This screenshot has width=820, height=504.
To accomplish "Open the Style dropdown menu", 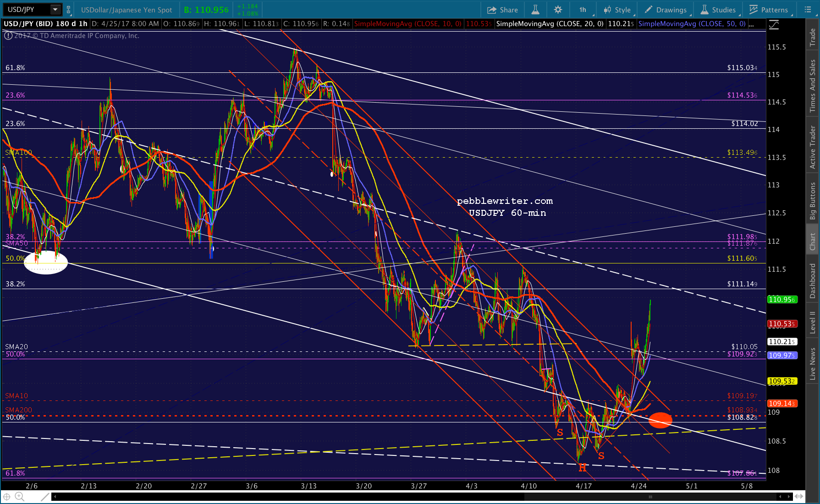I will [x=617, y=10].
